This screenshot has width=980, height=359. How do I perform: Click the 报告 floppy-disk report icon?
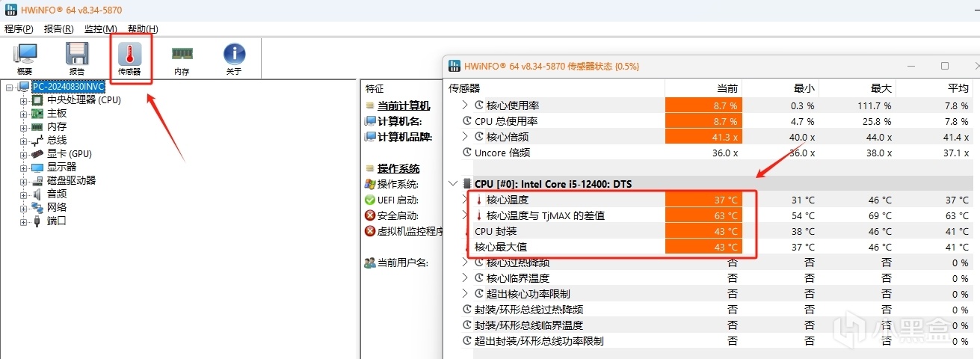click(x=77, y=55)
